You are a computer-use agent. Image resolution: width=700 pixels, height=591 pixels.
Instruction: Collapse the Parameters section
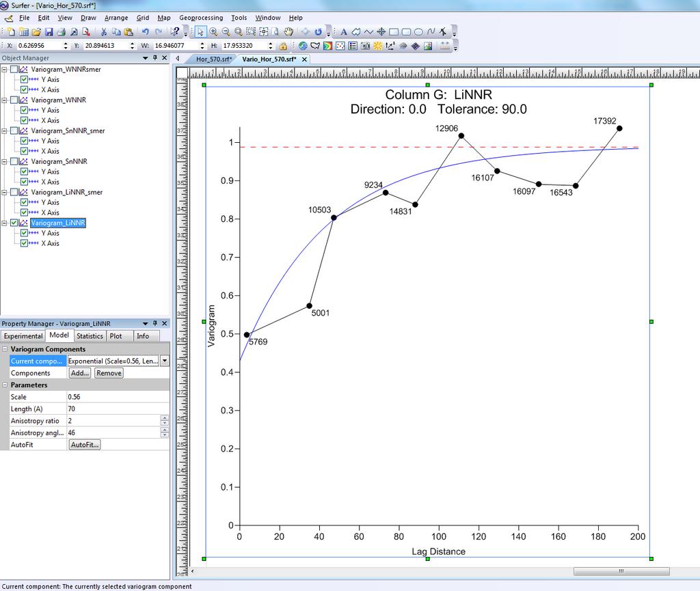coord(5,385)
